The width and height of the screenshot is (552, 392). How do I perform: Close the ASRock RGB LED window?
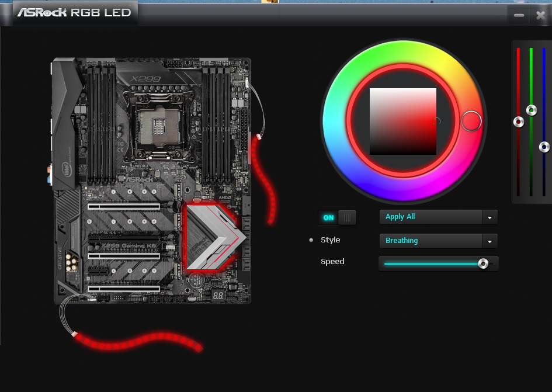[540, 15]
